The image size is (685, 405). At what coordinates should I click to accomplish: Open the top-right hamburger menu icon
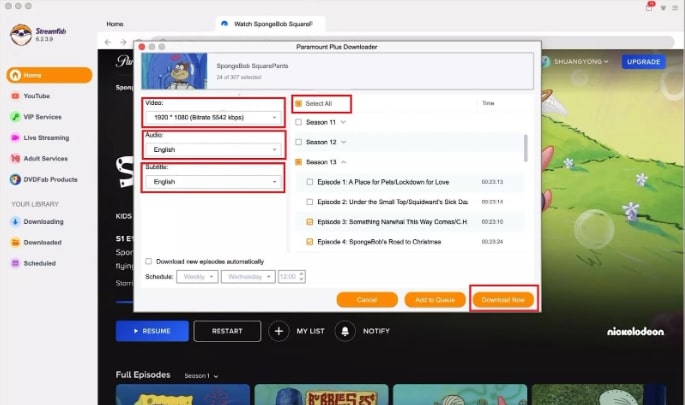pos(675,8)
